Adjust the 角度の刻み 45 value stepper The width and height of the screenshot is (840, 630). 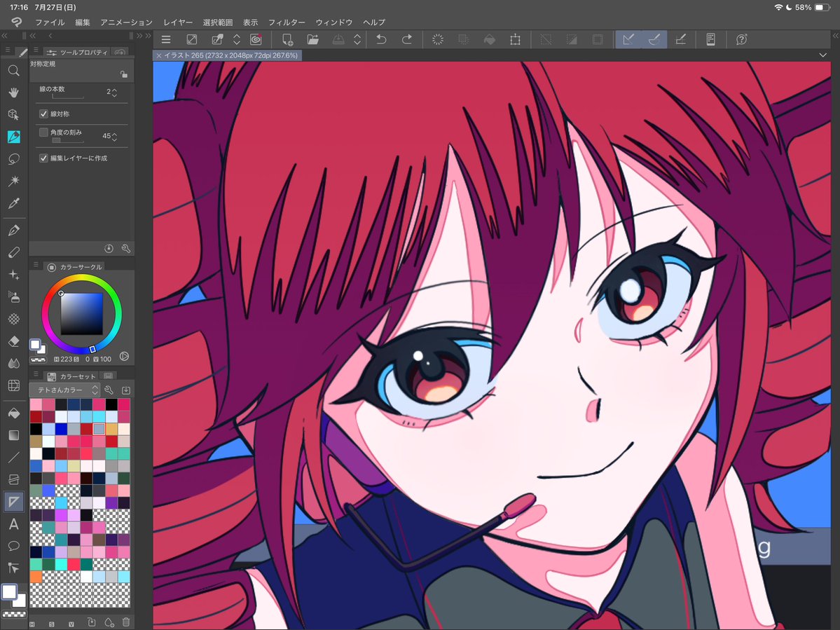[x=115, y=137]
